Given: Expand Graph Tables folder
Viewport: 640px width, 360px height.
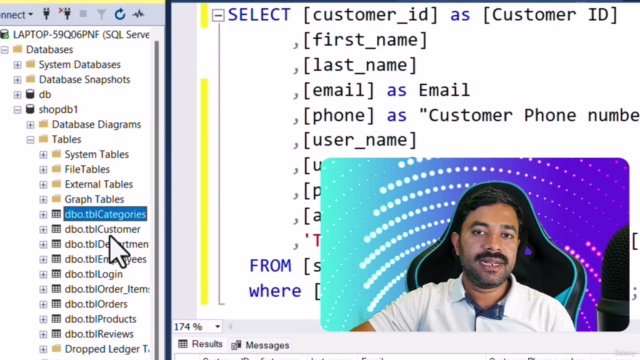Looking at the screenshot, I should point(43,200).
